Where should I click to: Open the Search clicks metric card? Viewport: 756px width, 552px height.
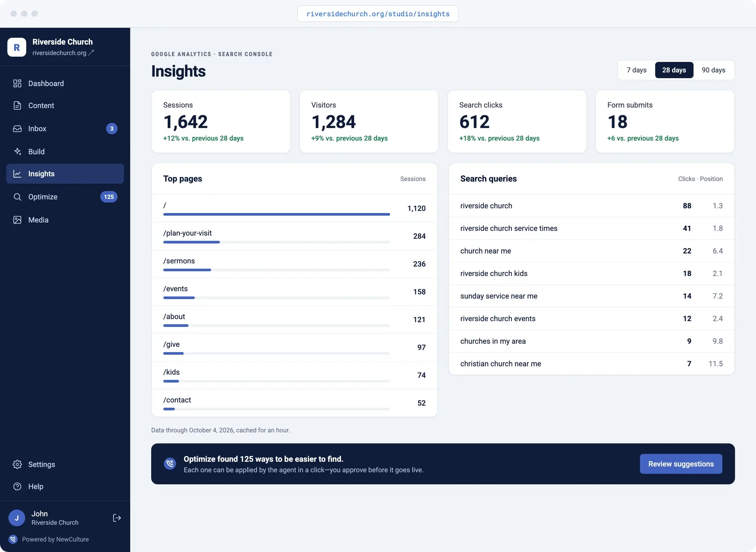tap(517, 121)
